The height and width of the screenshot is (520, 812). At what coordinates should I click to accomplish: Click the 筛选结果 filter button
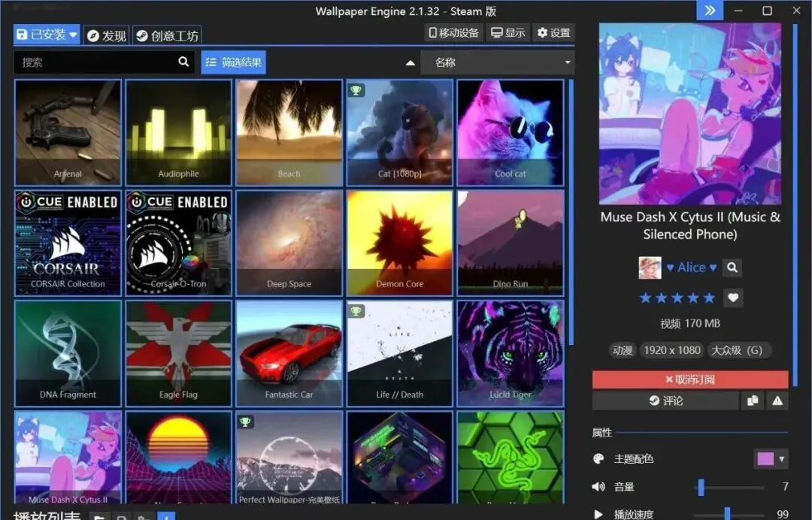234,62
